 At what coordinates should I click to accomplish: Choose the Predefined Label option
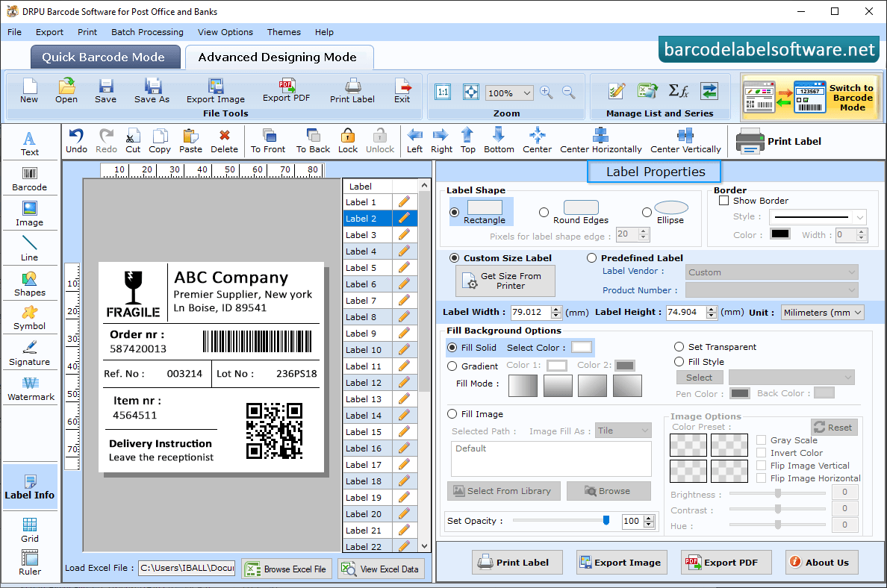tap(592, 258)
